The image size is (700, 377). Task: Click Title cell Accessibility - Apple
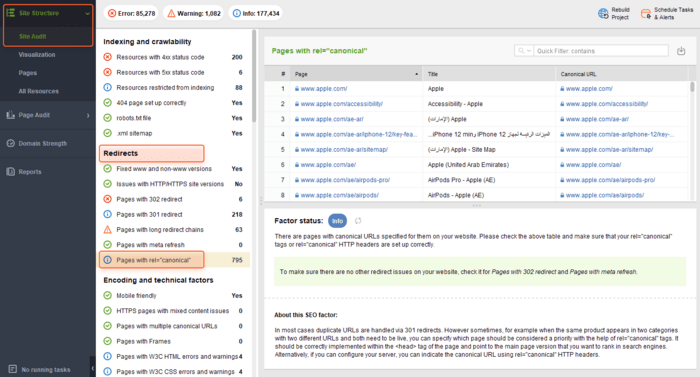pos(455,104)
